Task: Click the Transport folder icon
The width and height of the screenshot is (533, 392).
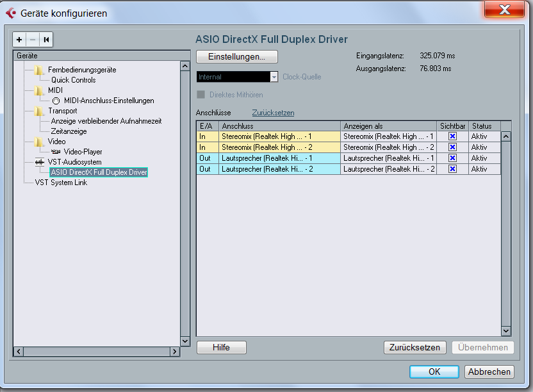Action: pyautogui.click(x=39, y=111)
